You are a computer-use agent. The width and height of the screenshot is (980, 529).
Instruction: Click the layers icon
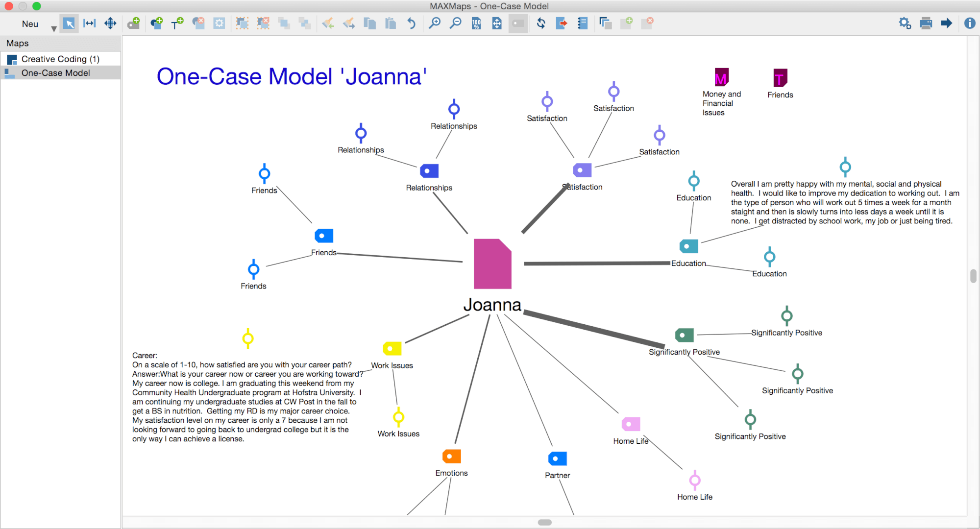(x=605, y=23)
